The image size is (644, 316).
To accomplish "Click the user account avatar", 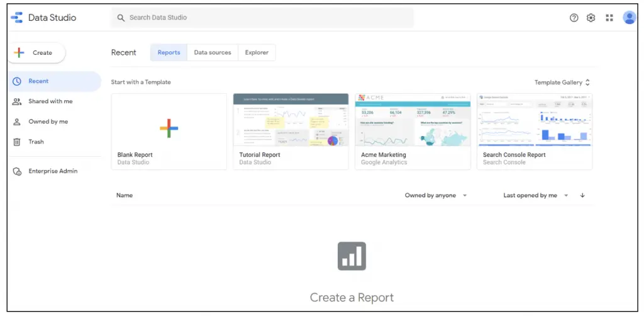I will click(x=629, y=18).
